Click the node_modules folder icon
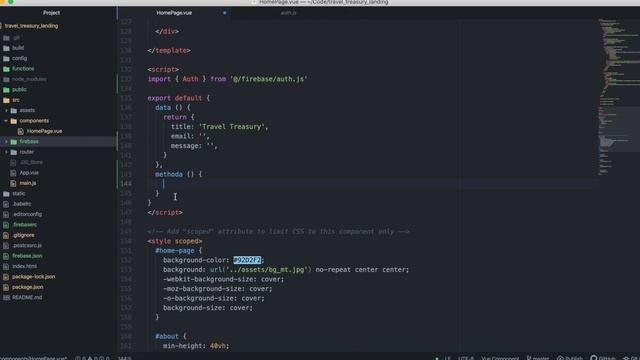 [x=6, y=79]
